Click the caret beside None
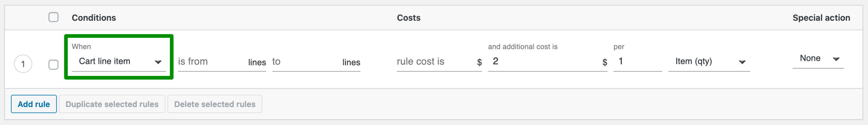868x125 pixels. click(836, 59)
